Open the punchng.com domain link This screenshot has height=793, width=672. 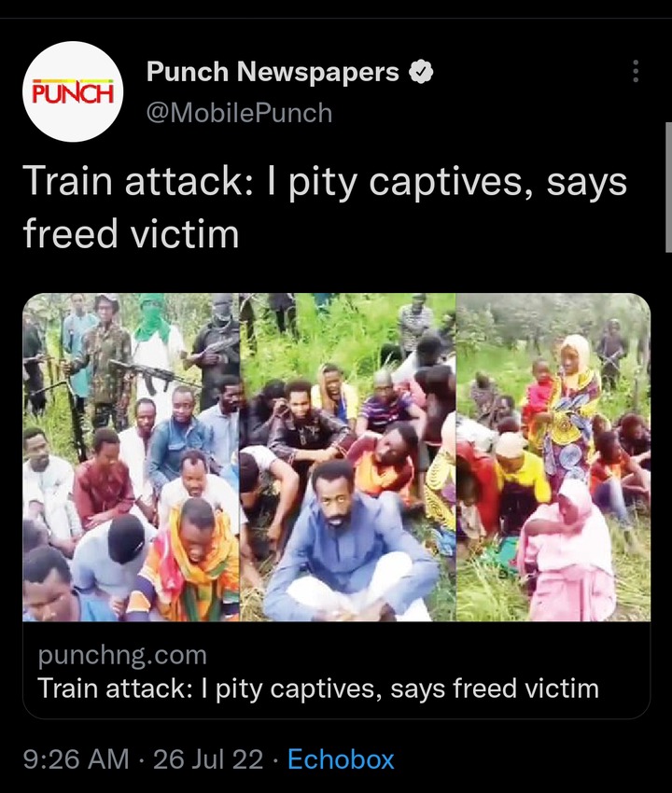coord(122,655)
